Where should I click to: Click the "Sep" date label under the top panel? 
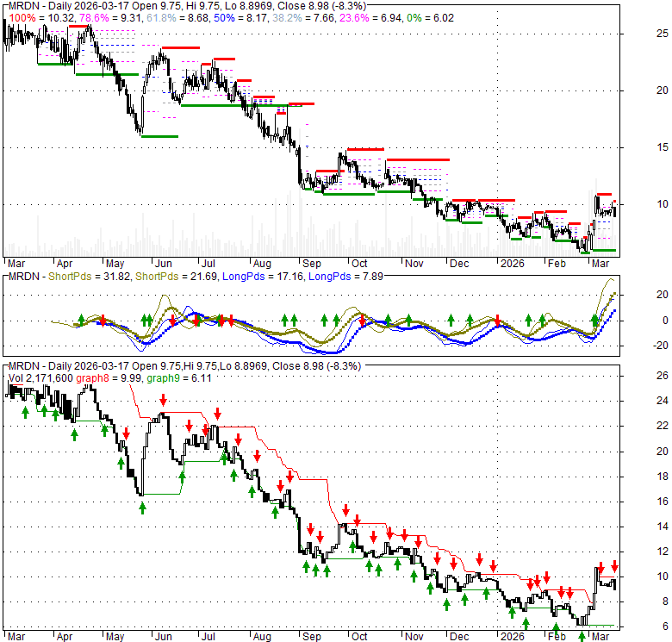(x=312, y=264)
